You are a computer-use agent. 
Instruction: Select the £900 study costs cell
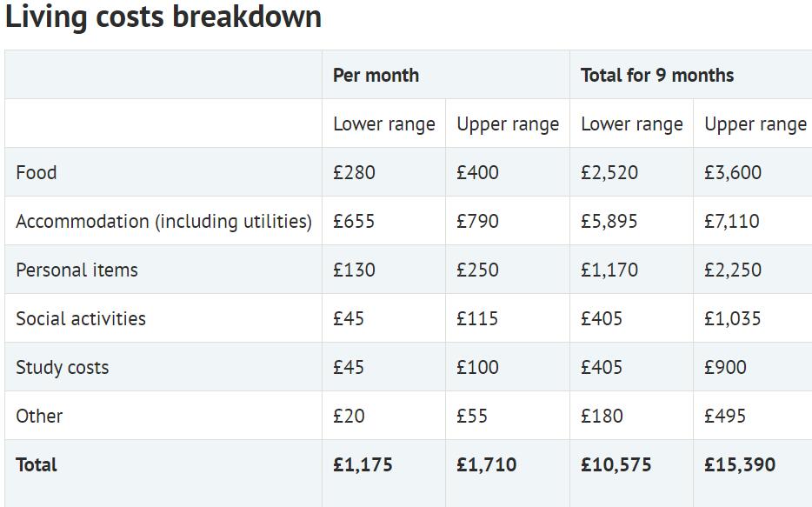[x=725, y=367]
